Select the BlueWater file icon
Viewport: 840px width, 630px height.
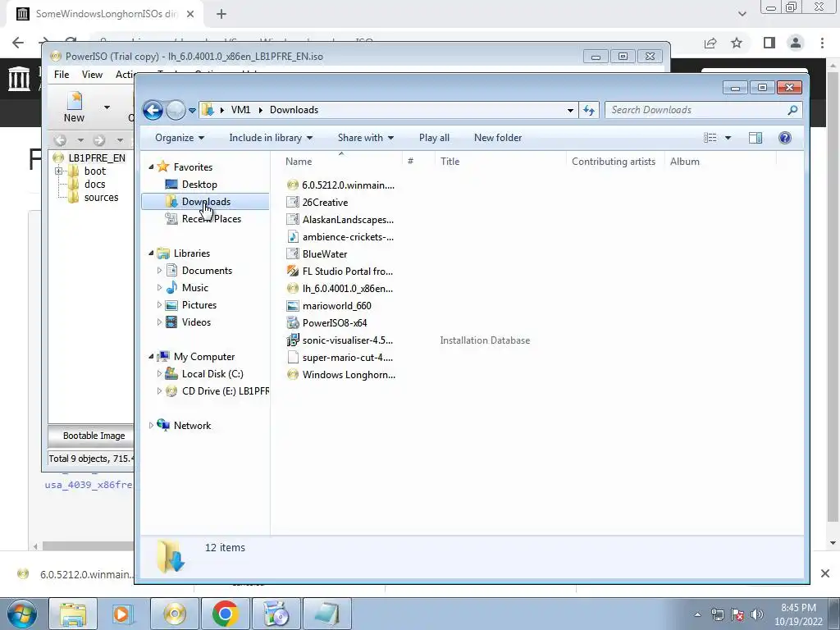click(x=293, y=254)
